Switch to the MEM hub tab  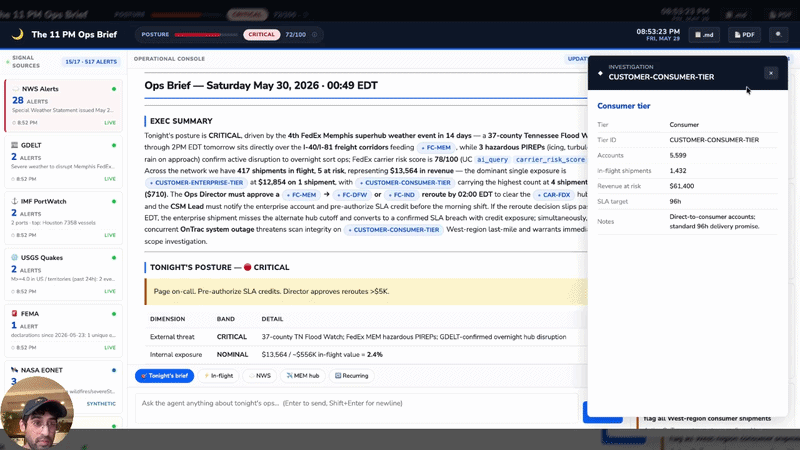point(303,376)
